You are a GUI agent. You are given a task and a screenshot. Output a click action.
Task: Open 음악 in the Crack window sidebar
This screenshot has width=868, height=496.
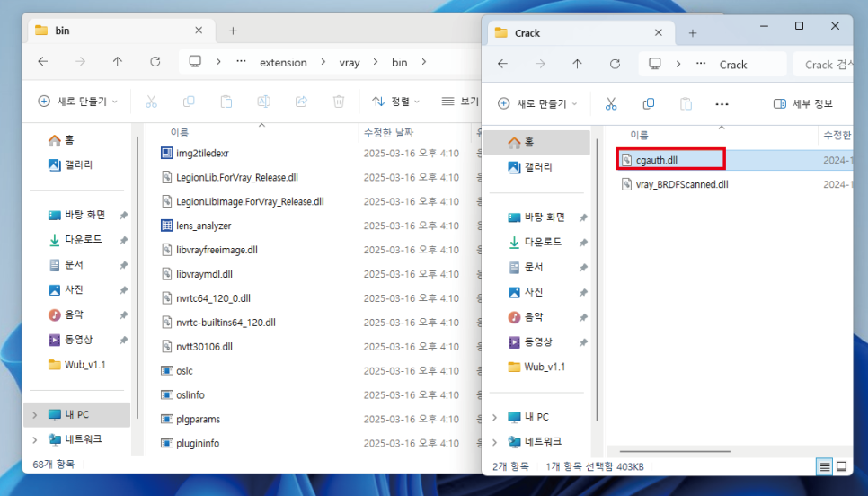click(525, 316)
